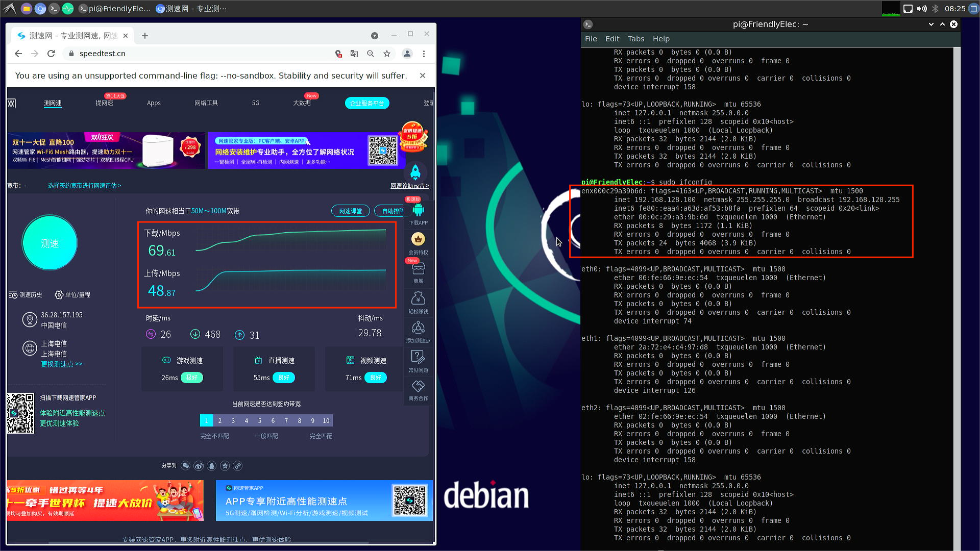980x551 pixels.
Task: Open 选择签约宽带进行网速评估 link
Action: (x=85, y=186)
